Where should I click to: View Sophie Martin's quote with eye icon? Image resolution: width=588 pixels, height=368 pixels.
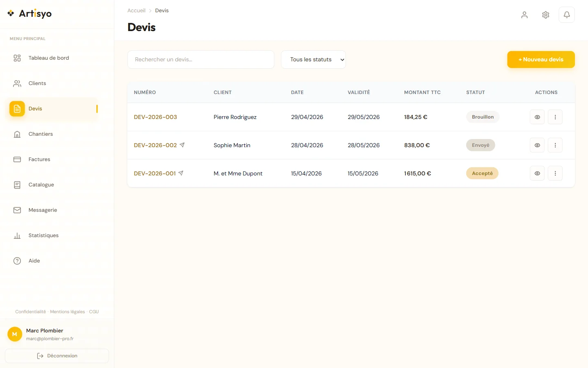point(537,145)
